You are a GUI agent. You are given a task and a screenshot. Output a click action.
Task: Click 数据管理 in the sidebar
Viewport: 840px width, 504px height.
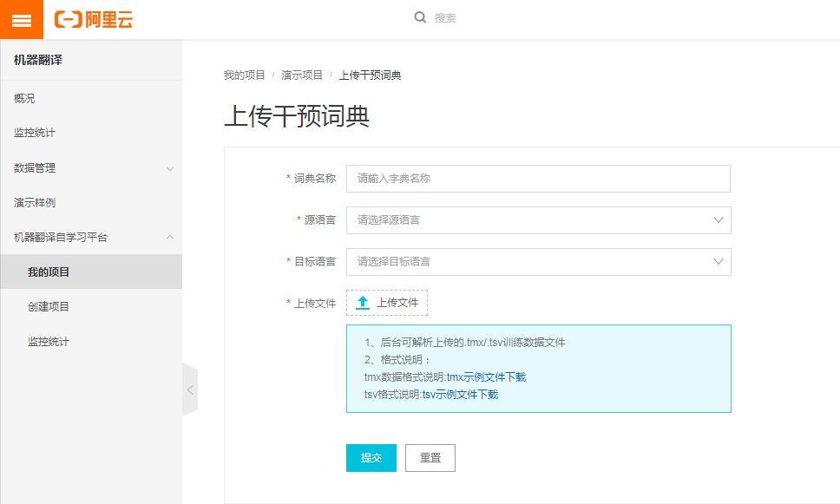coord(35,167)
